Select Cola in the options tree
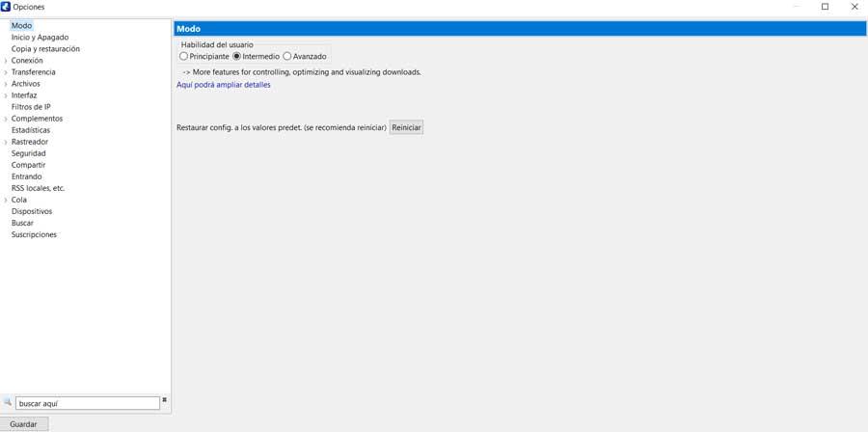The width and height of the screenshot is (868, 432). click(x=19, y=200)
